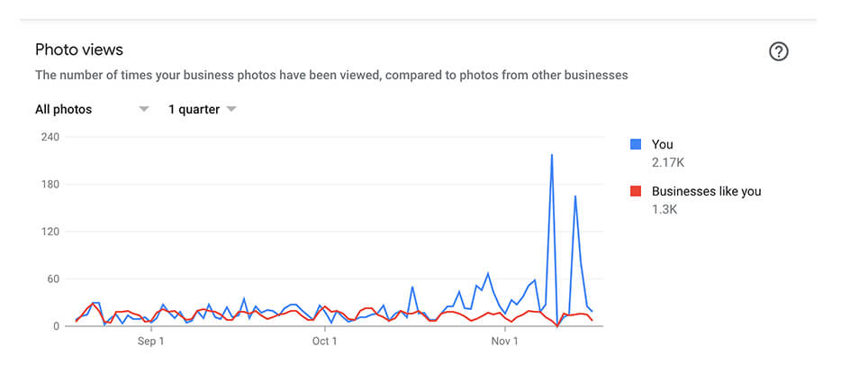Open the All photos dropdown
868x383 pixels.
pyautogui.click(x=92, y=109)
